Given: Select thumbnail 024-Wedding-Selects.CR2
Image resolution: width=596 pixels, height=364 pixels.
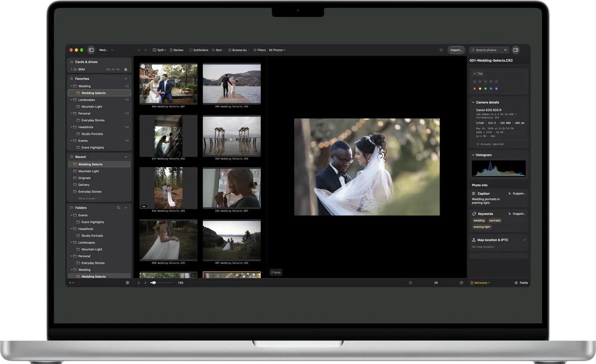Looking at the screenshot, I should (x=232, y=136).
